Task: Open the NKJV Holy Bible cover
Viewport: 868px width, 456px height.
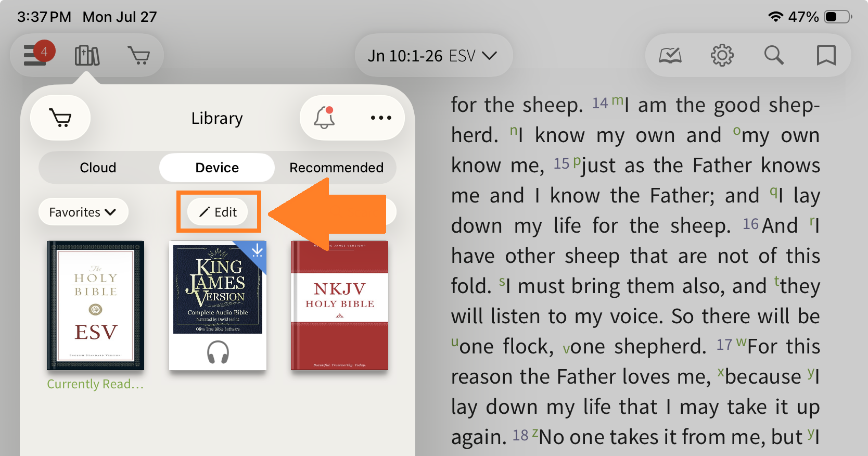Action: click(x=339, y=306)
